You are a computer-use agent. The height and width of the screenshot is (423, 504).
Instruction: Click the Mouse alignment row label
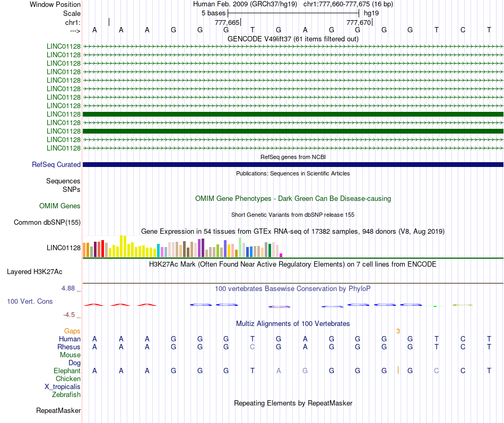(70, 355)
